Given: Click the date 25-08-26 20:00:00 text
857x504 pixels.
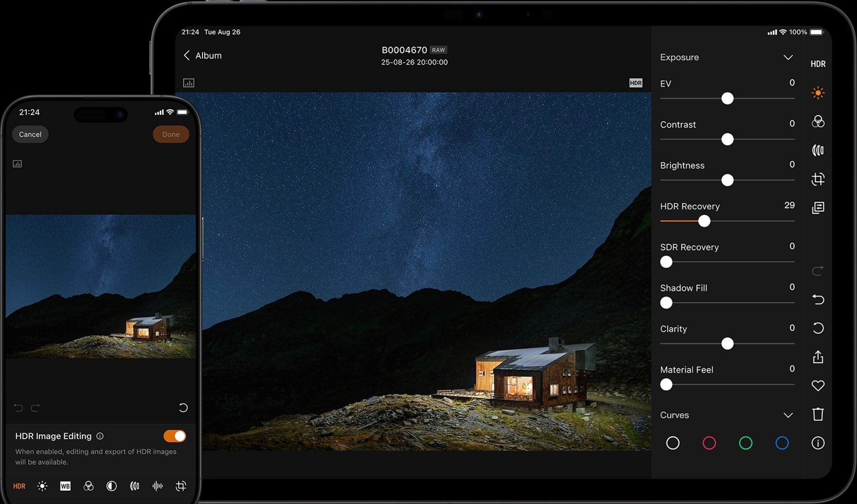Looking at the screenshot, I should pyautogui.click(x=414, y=62).
